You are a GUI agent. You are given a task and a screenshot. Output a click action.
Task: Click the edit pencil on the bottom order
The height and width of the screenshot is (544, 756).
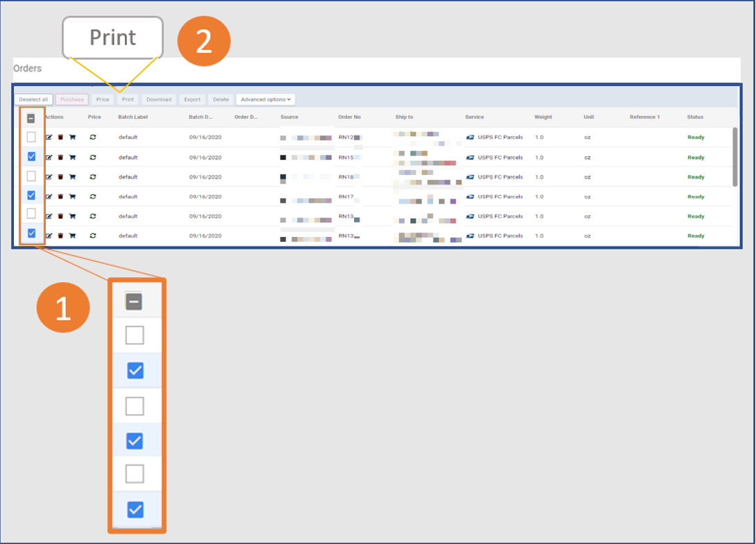50,235
